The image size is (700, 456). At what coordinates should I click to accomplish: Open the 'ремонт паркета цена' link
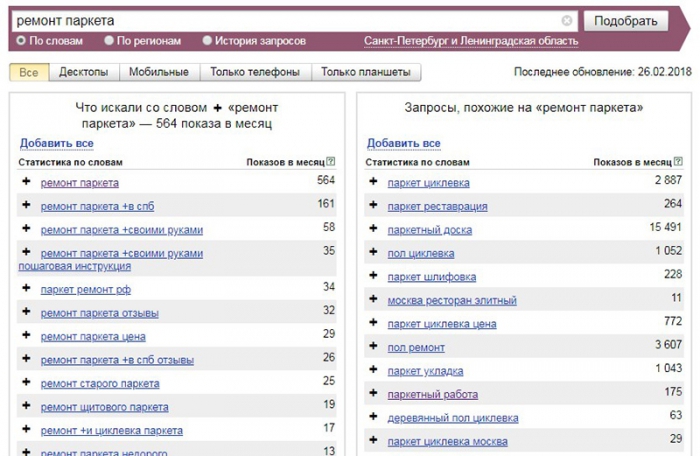93,336
